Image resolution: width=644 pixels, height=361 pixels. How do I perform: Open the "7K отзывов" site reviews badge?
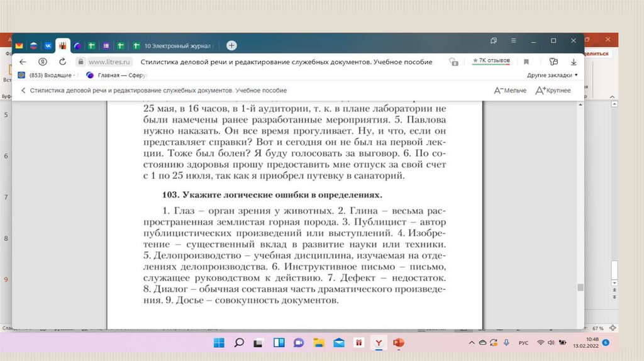point(492,61)
